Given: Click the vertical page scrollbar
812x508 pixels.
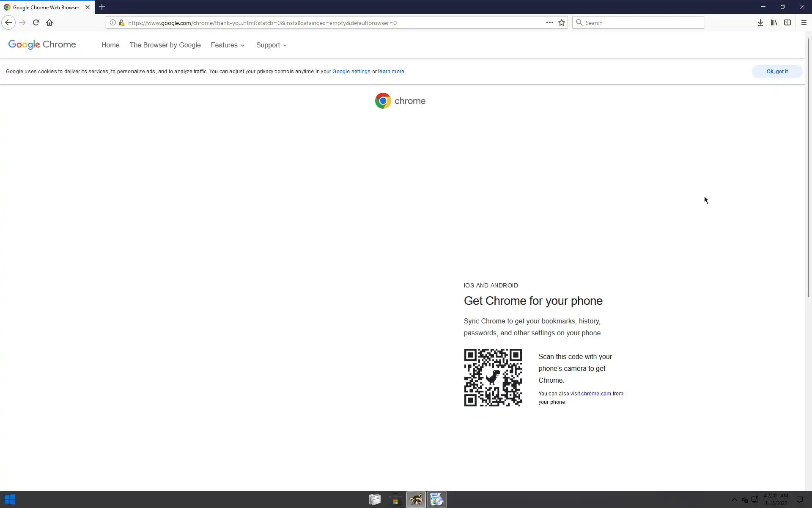Looking at the screenshot, I should point(808,169).
